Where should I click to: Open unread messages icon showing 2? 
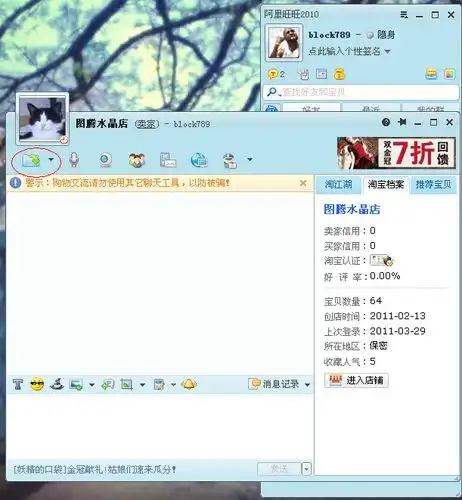276,74
